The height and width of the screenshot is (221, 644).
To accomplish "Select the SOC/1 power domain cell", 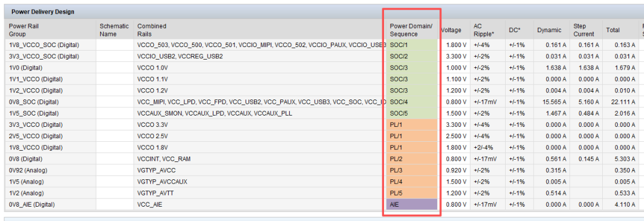I will click(x=412, y=45).
